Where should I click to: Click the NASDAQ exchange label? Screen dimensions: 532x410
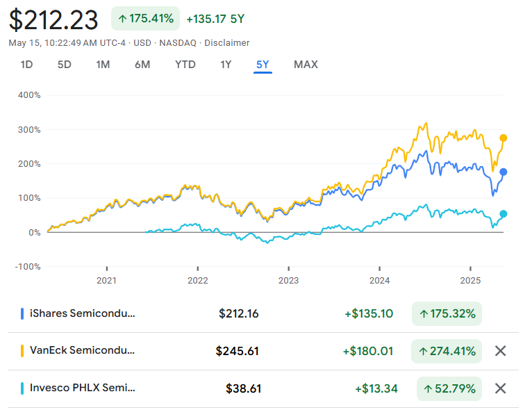tap(178, 43)
